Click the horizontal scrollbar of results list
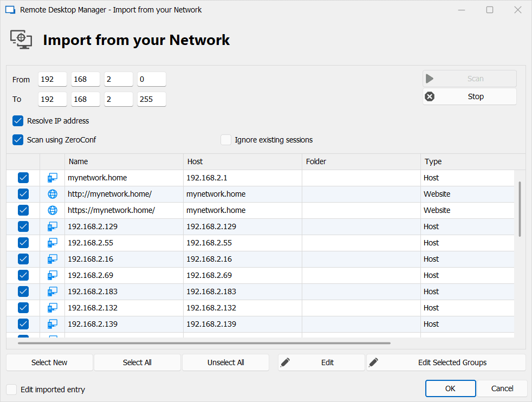Image resolution: width=532 pixels, height=402 pixels. click(x=204, y=343)
